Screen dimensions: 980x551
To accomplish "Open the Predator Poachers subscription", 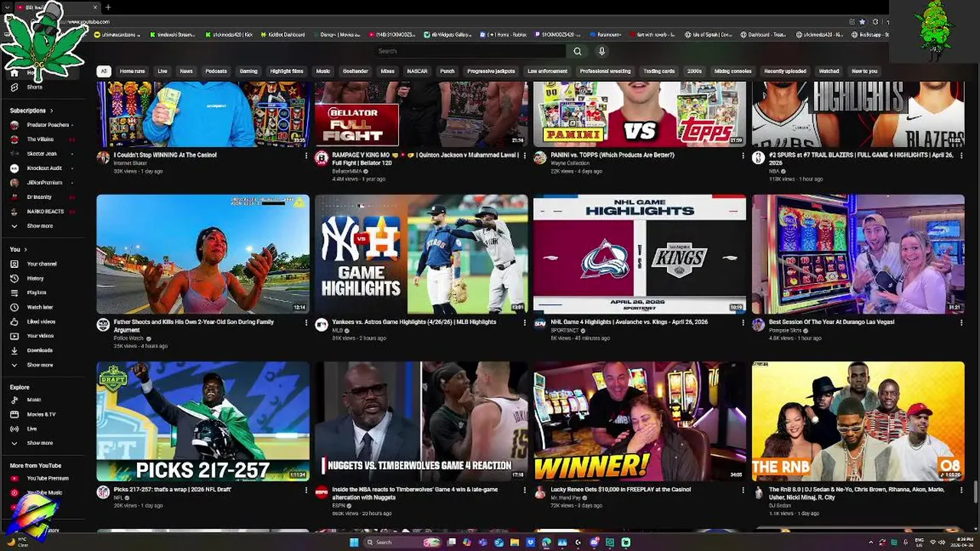I will click(x=47, y=125).
